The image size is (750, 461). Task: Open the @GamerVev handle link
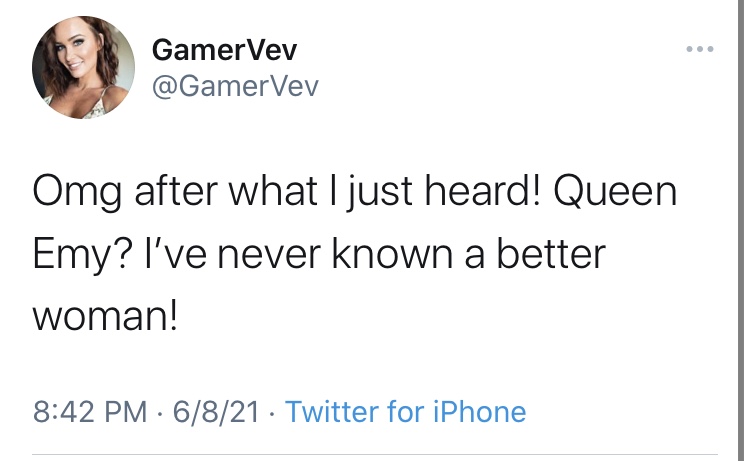(x=235, y=87)
